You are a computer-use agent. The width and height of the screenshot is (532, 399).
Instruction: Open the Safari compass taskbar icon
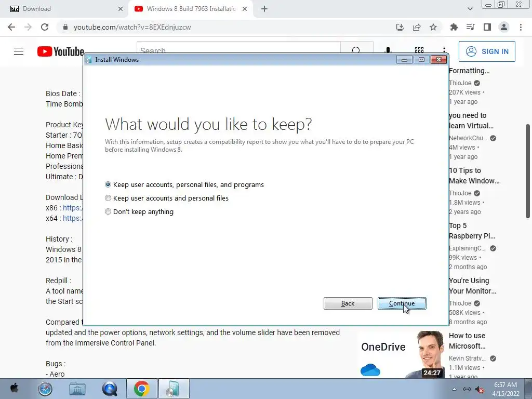click(x=45, y=389)
